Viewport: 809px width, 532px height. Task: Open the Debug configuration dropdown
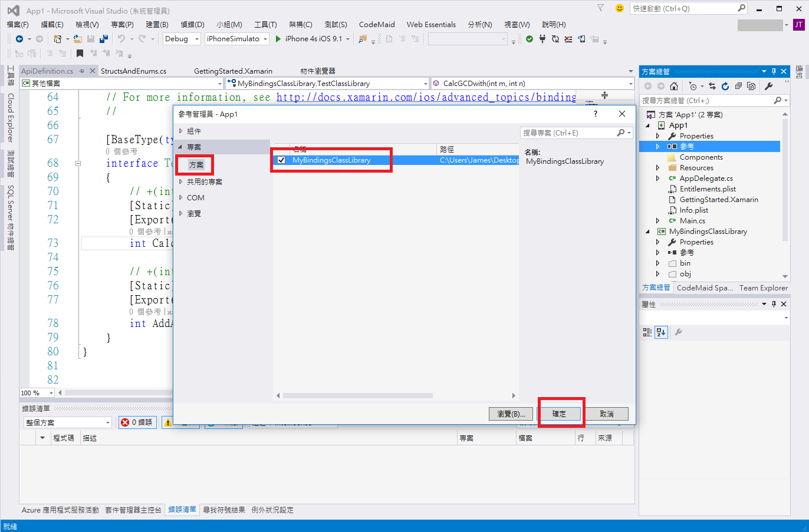click(182, 39)
